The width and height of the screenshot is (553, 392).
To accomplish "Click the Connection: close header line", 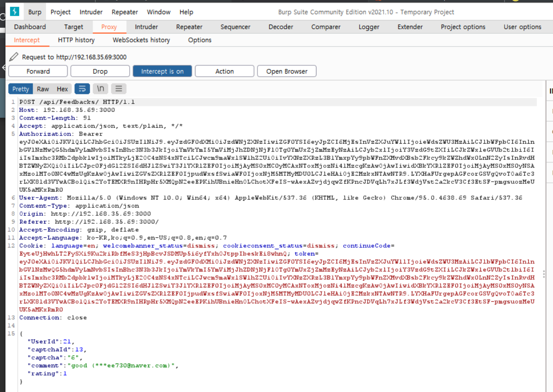I will [53, 318].
